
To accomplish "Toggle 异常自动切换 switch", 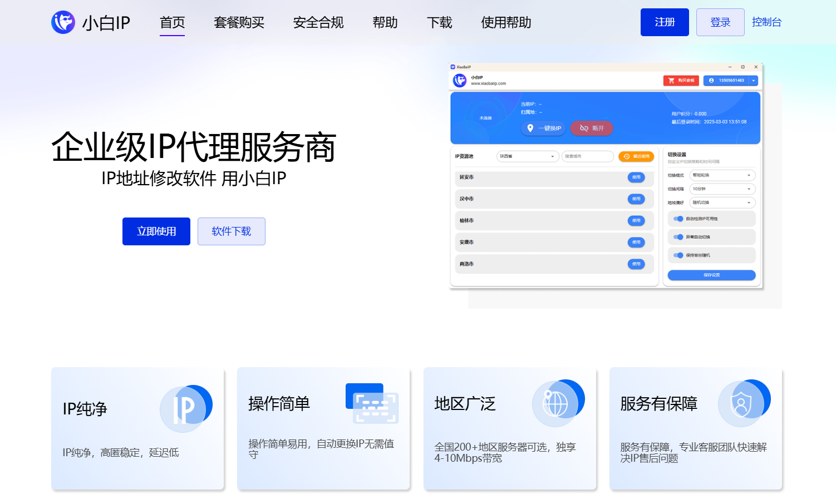I will (x=678, y=237).
